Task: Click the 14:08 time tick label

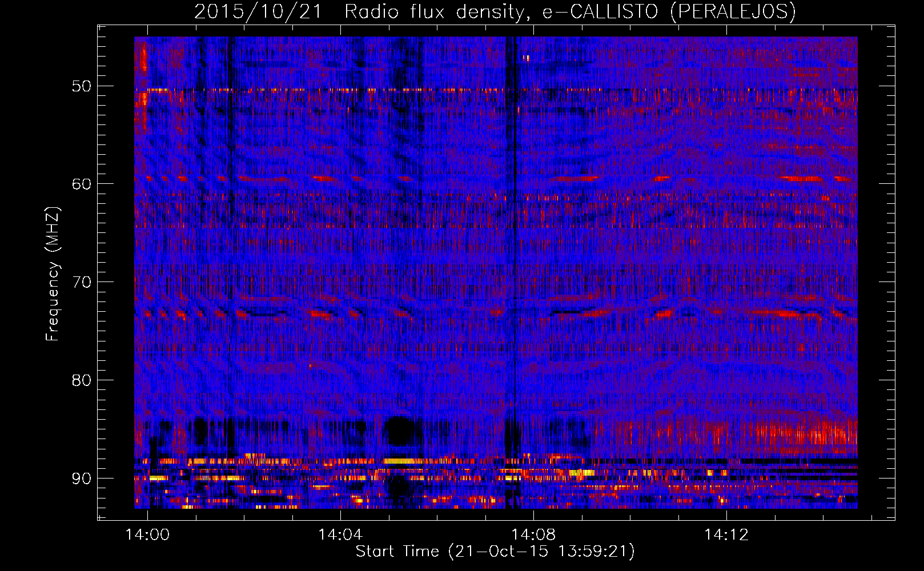Action: [533, 535]
